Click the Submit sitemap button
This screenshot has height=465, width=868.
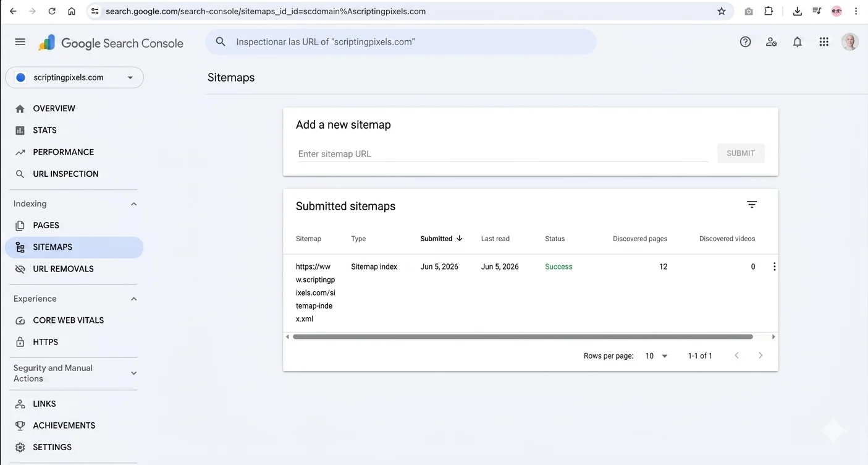point(741,153)
